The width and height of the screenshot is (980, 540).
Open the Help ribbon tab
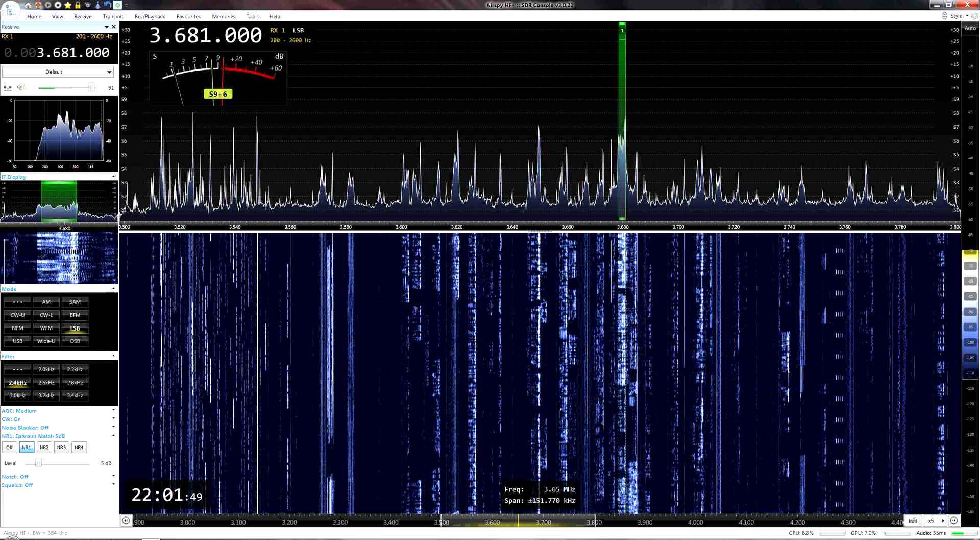point(275,16)
